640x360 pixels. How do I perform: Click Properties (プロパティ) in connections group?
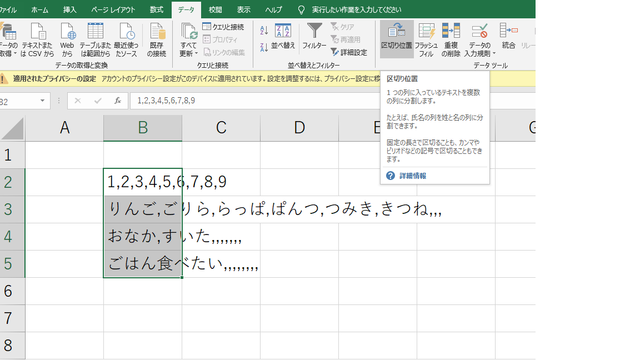pos(220,40)
